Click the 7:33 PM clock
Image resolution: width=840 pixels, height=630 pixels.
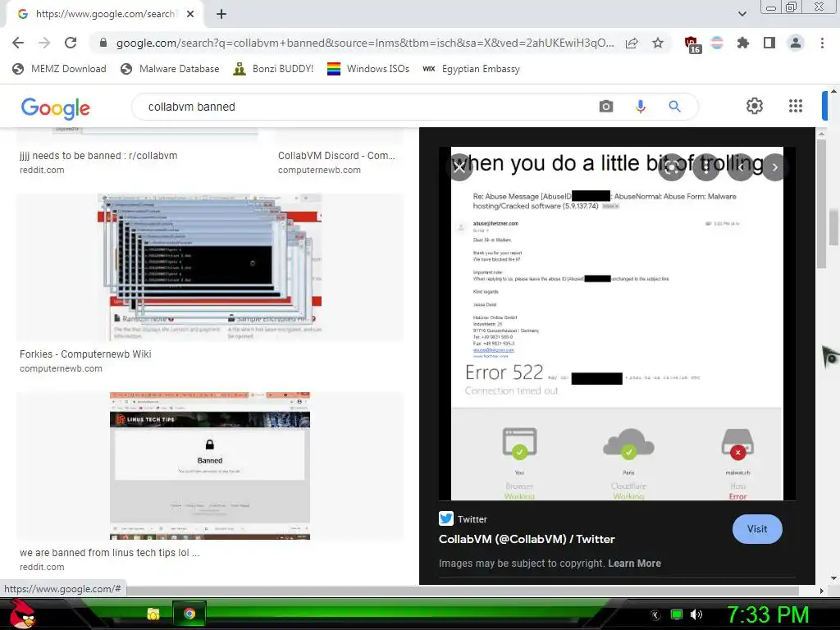click(x=768, y=614)
